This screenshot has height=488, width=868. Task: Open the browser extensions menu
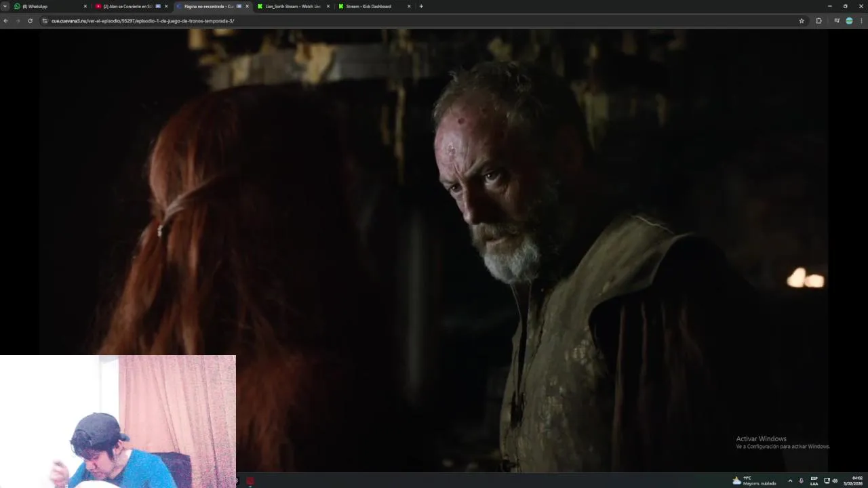point(818,21)
